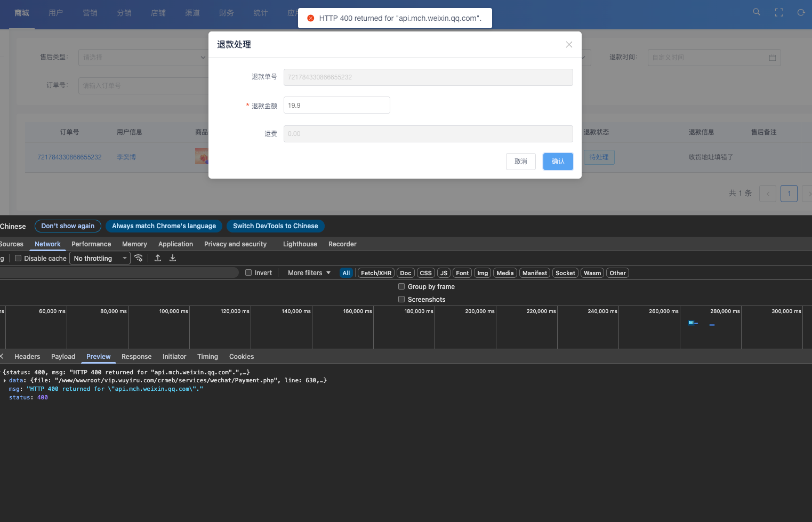Click the import HAR upload icon
Screen dimensions: 812x522
[158, 258]
